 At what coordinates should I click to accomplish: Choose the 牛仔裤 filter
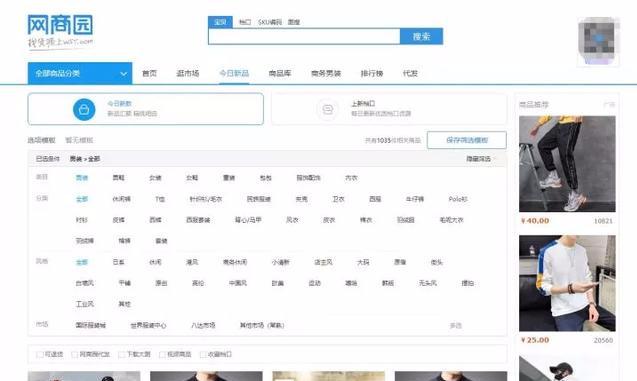415,199
